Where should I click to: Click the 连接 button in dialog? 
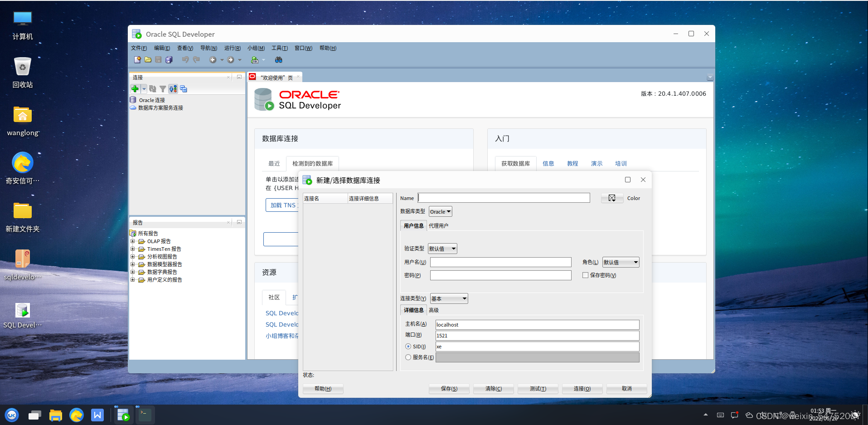coord(582,389)
